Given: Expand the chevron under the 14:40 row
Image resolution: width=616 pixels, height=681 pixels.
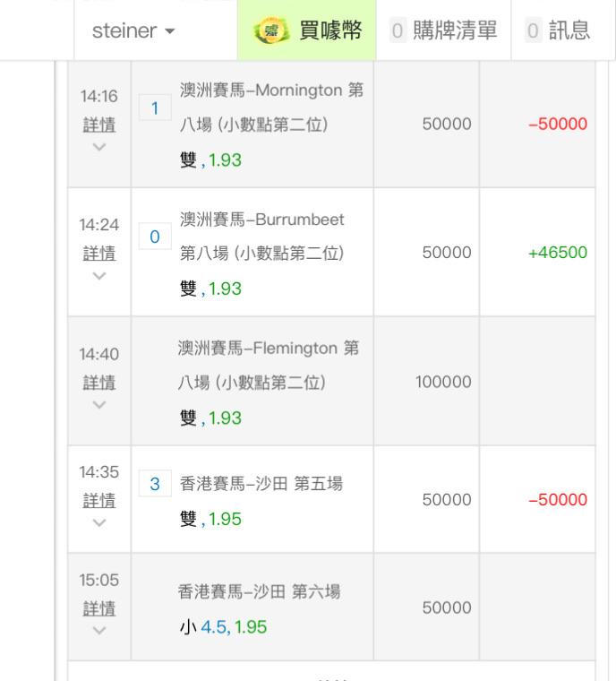Looking at the screenshot, I should coord(99,403).
